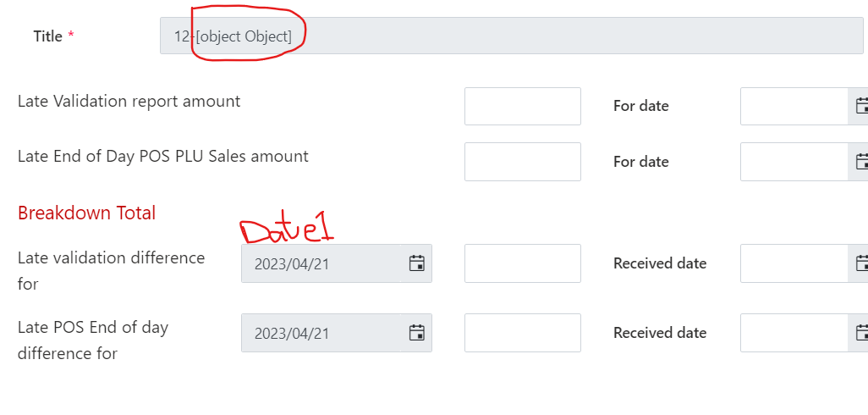Focus the Late Validation report amount box
This screenshot has height=415, width=868.
(522, 106)
